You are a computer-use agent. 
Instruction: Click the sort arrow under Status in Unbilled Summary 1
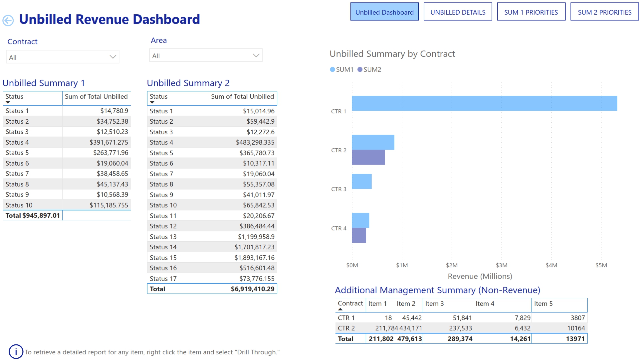point(8,102)
